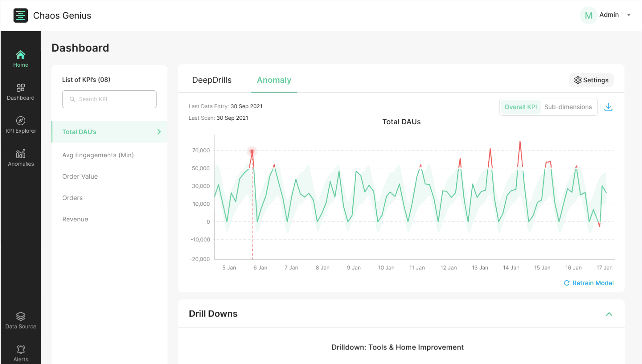Click the 10 Jan x-axis label
642x364 pixels.
pyautogui.click(x=386, y=267)
